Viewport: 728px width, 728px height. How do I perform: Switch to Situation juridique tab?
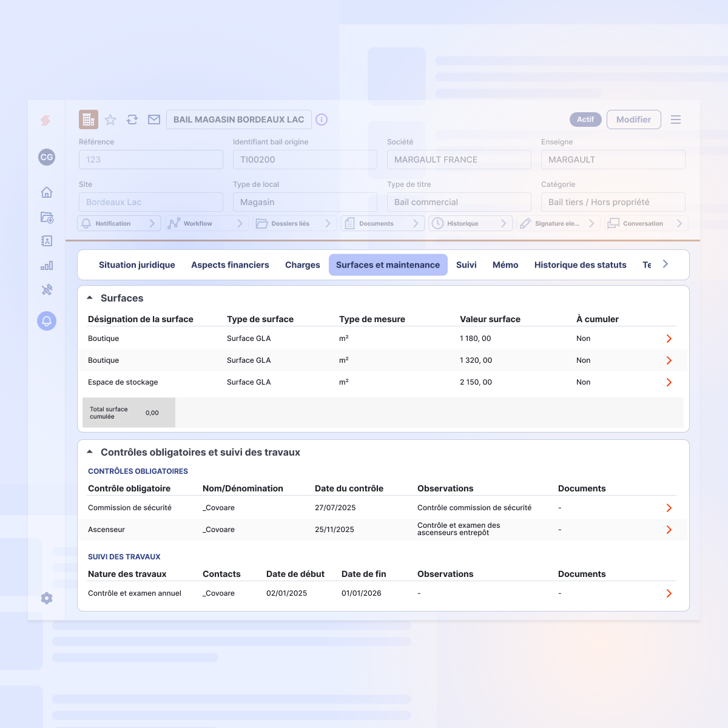[137, 265]
